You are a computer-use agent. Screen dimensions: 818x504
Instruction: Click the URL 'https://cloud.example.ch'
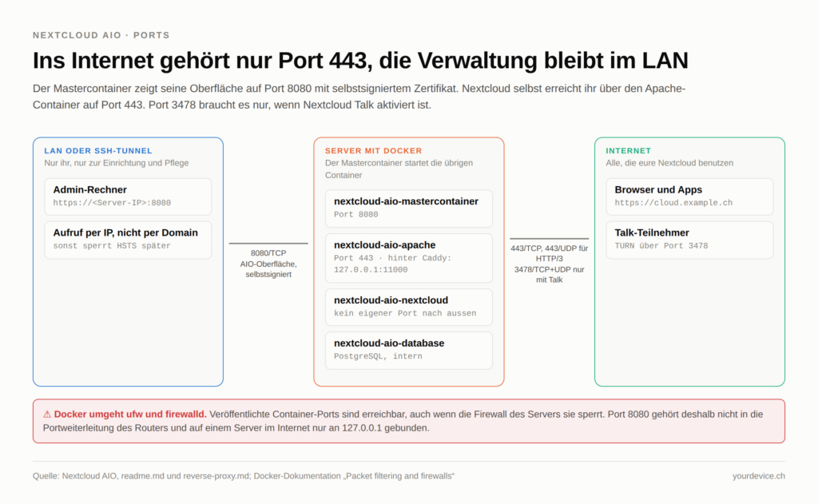[x=673, y=203]
